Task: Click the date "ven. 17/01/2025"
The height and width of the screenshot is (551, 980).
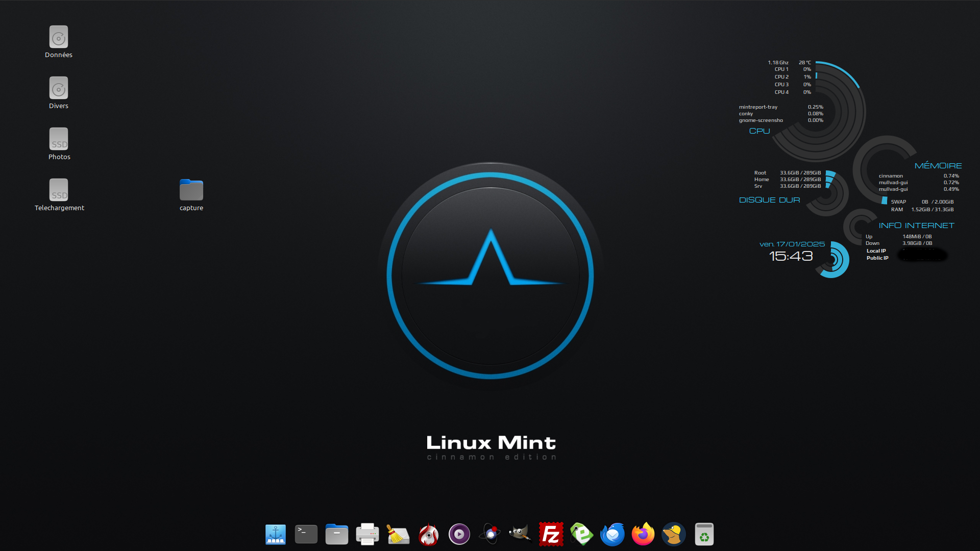Action: point(792,244)
